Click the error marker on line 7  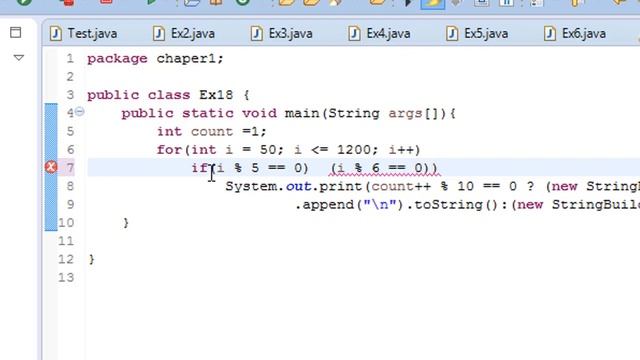click(51, 167)
